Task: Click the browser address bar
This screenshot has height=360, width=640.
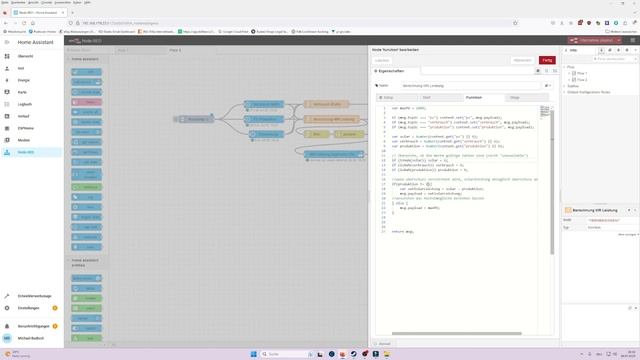Action: click(292, 23)
